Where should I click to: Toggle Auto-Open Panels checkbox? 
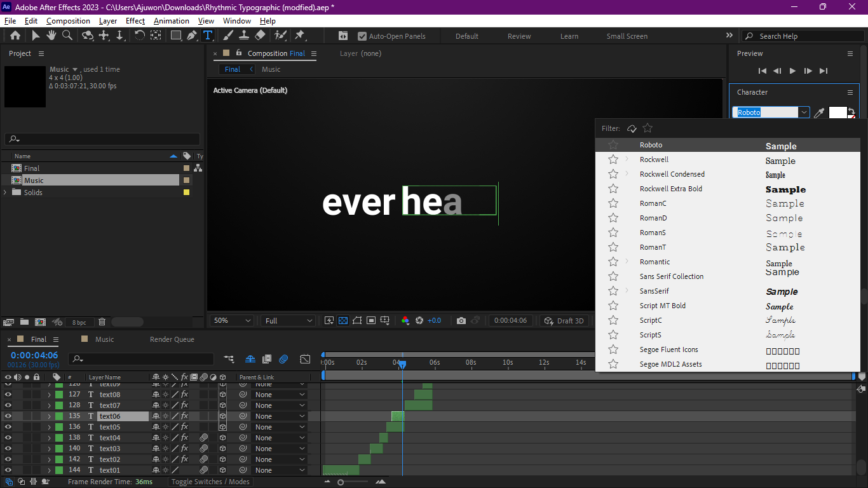[x=362, y=36]
